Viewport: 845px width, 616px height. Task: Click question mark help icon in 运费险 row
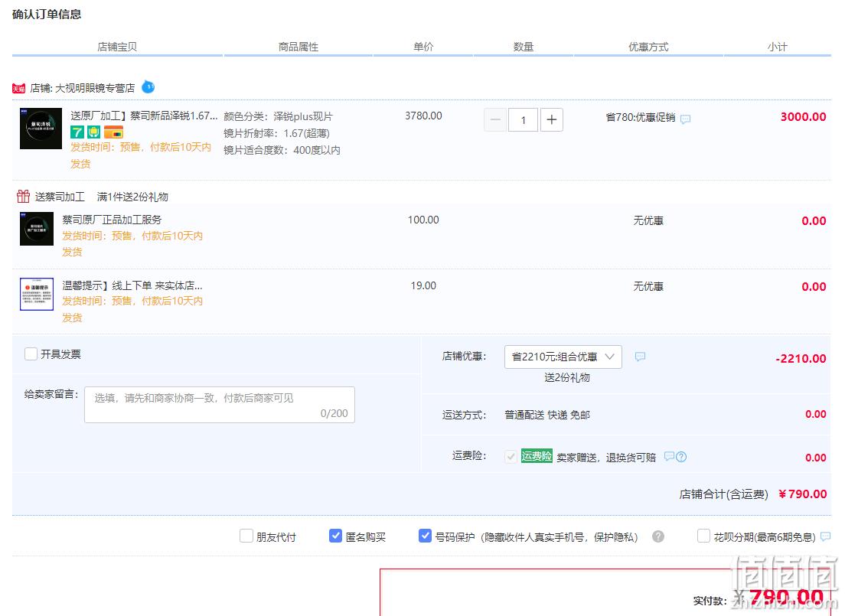pos(681,457)
